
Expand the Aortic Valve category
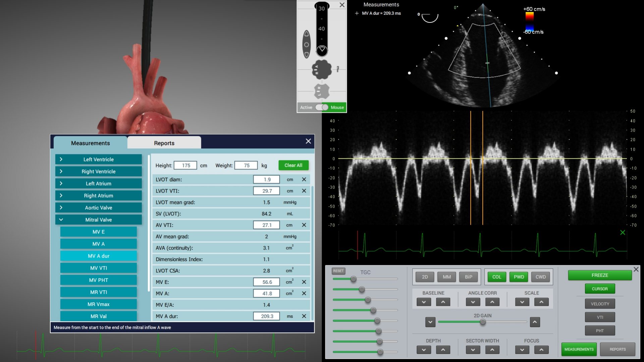pyautogui.click(x=99, y=208)
